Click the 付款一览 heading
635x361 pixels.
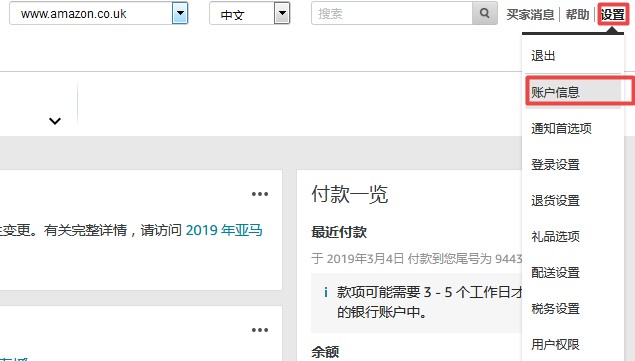(x=349, y=194)
